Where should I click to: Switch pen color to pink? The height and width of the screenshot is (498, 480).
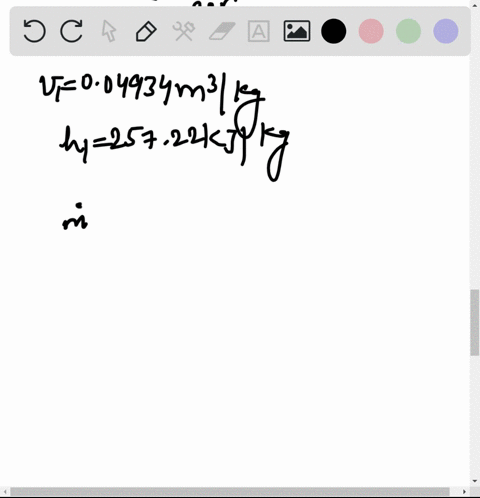click(x=371, y=31)
